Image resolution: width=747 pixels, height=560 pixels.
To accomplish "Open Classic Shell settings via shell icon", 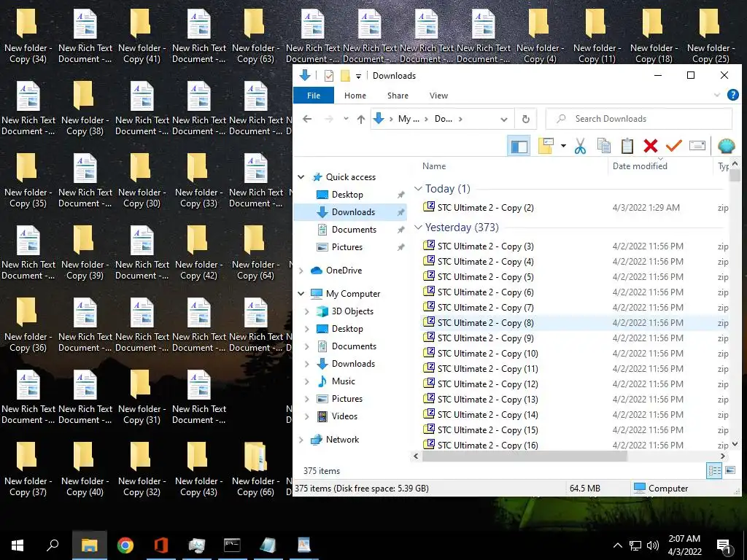I will [x=726, y=146].
